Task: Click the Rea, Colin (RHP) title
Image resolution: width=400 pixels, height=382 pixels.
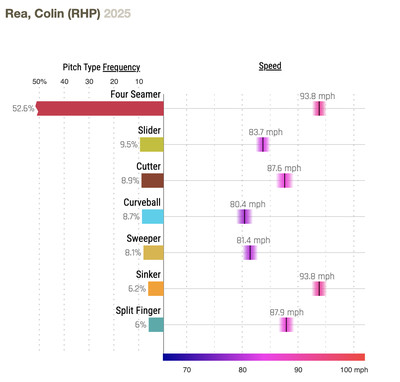Action: point(53,14)
